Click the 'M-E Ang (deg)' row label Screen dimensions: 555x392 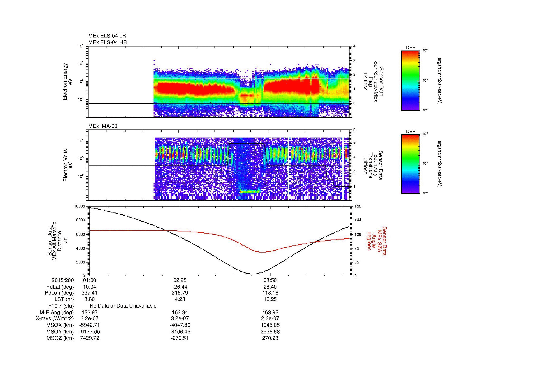[x=56, y=313]
